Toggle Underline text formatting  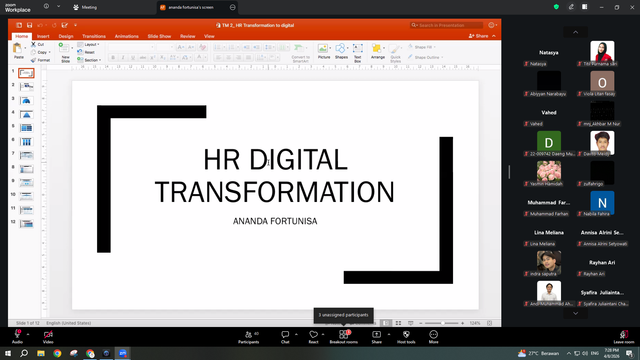point(132,58)
